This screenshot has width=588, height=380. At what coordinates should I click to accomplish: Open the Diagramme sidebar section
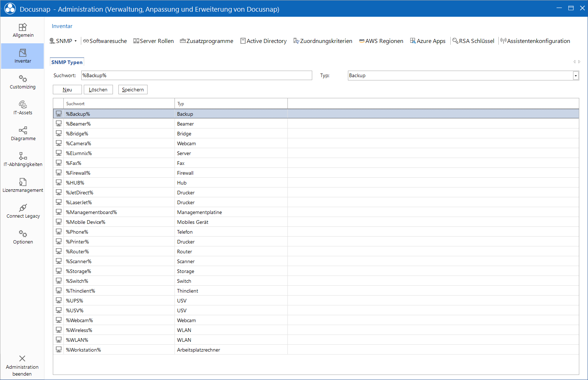23,134
